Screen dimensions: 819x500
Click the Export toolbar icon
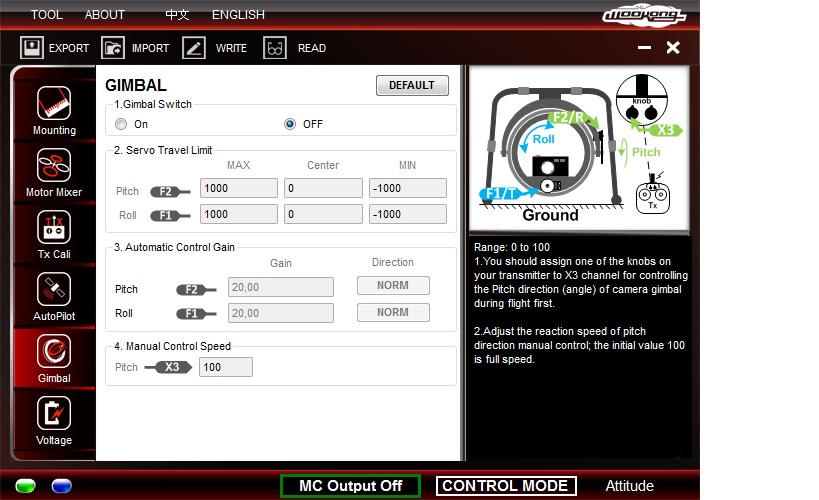(32, 48)
